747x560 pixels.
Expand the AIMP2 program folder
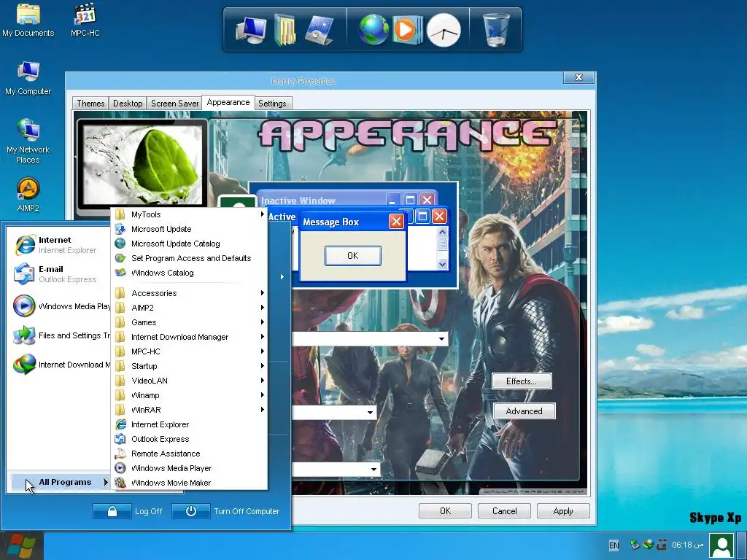click(x=189, y=308)
